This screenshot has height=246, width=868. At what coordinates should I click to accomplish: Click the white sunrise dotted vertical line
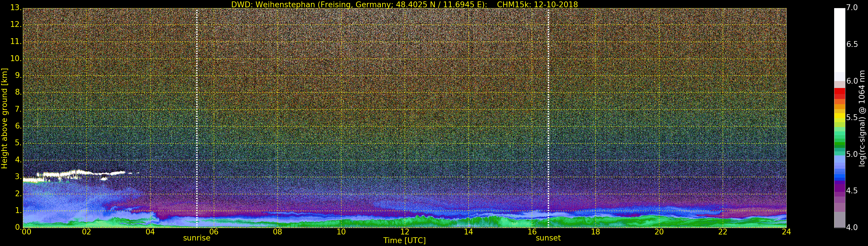click(197, 118)
